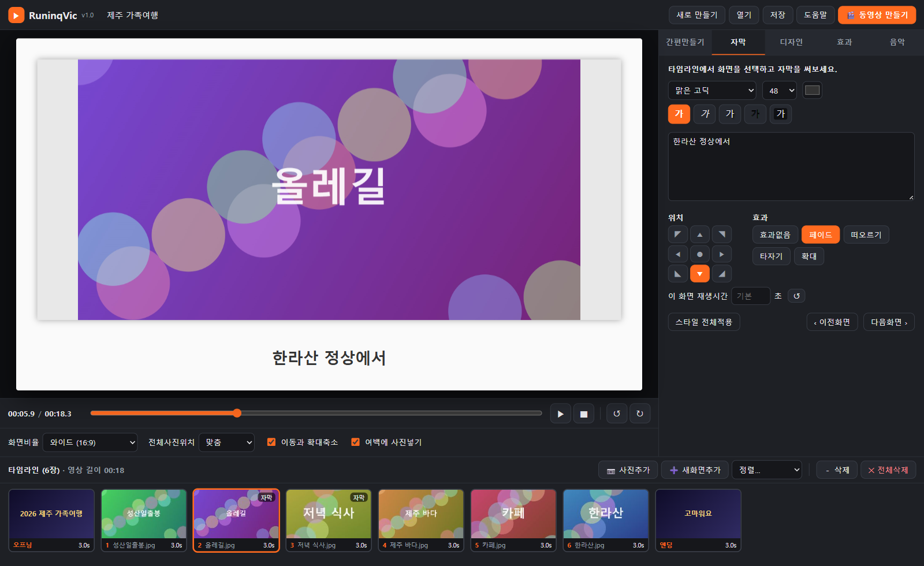The width and height of the screenshot is (924, 566).
Task: Select the second 가 text style button
Action: pyautogui.click(x=705, y=114)
